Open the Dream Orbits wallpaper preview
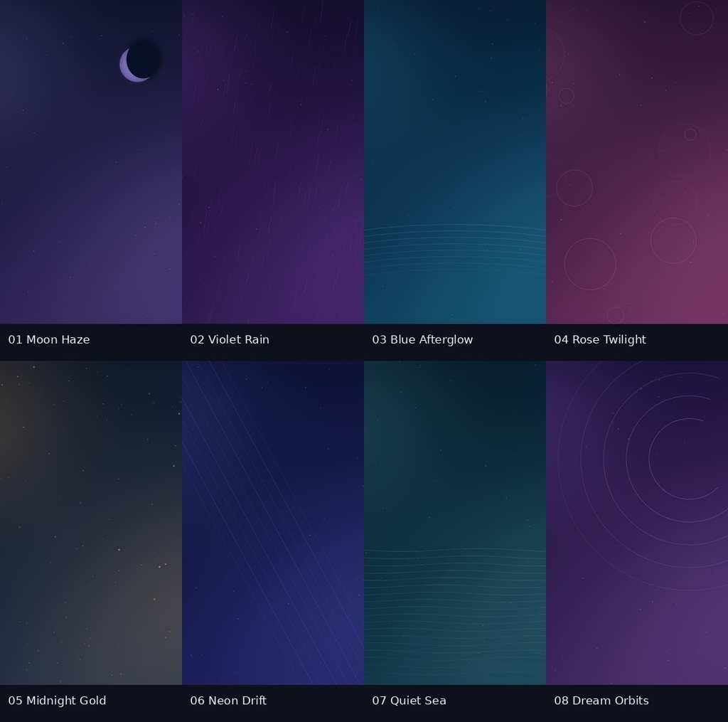 (x=637, y=523)
